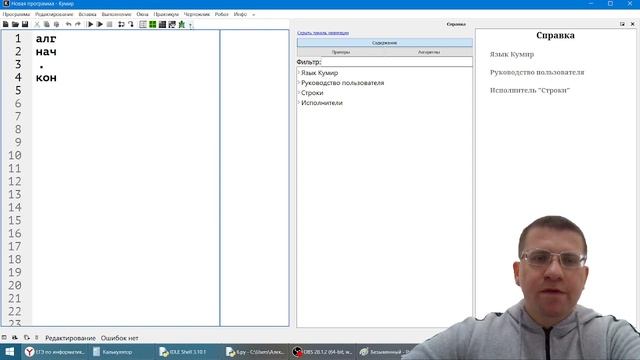Open the light table-grid toolbar icon
The image size is (640, 360).
[143, 24]
